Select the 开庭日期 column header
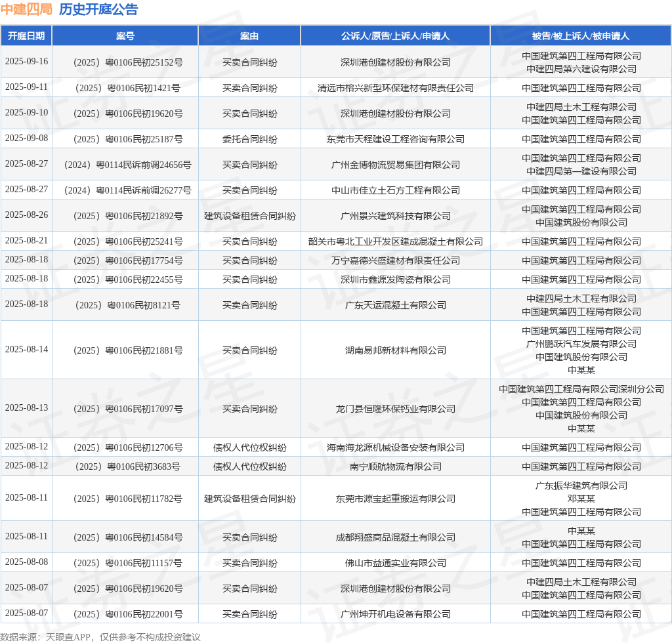Screen dimensions: 672x643 (x=26, y=36)
